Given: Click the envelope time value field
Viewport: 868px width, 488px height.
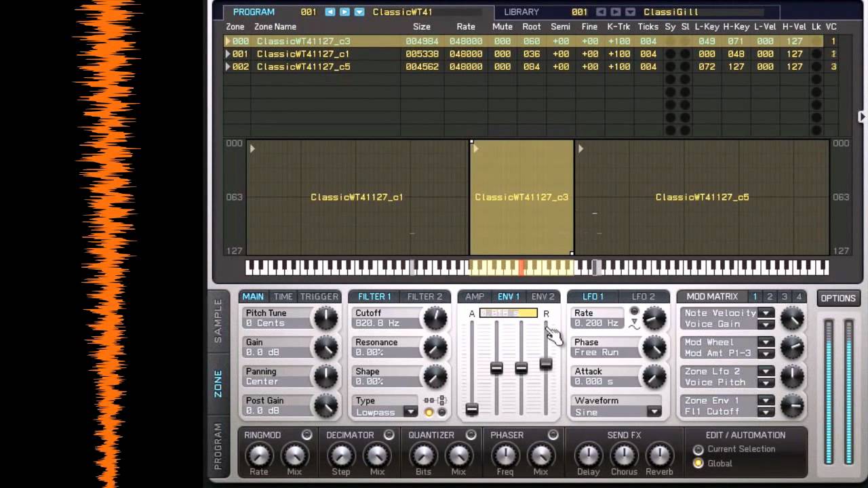Looking at the screenshot, I should coord(509,313).
